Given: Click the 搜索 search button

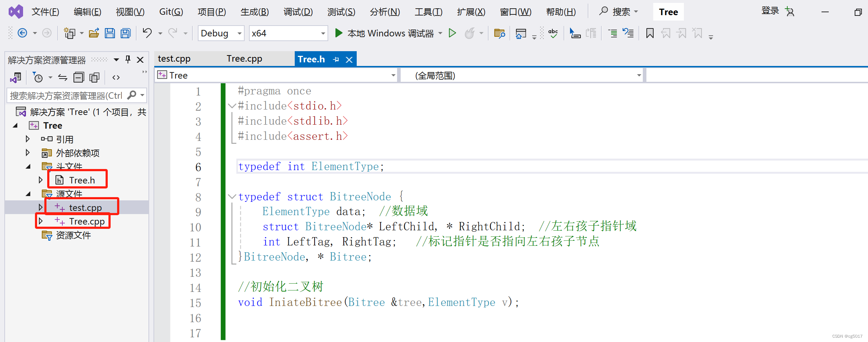Looking at the screenshot, I should click(x=619, y=12).
